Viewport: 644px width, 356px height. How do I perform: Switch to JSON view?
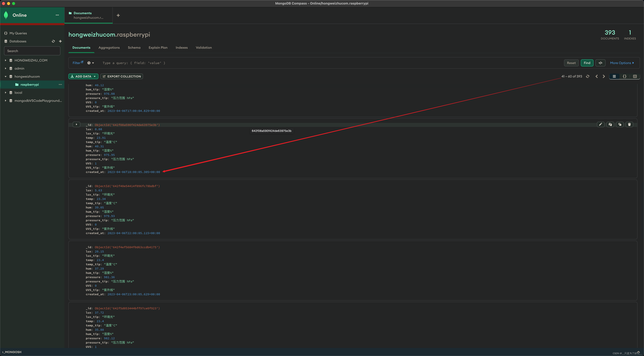625,76
